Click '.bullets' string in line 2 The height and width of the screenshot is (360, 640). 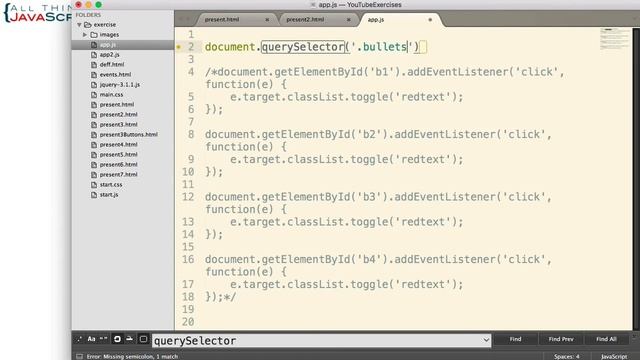(x=382, y=47)
